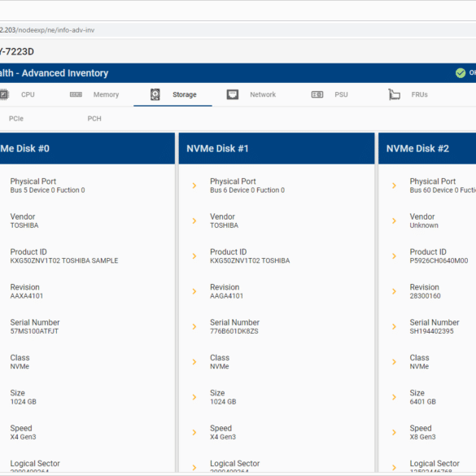Click revision value 'AAGA4101'

coord(226,296)
